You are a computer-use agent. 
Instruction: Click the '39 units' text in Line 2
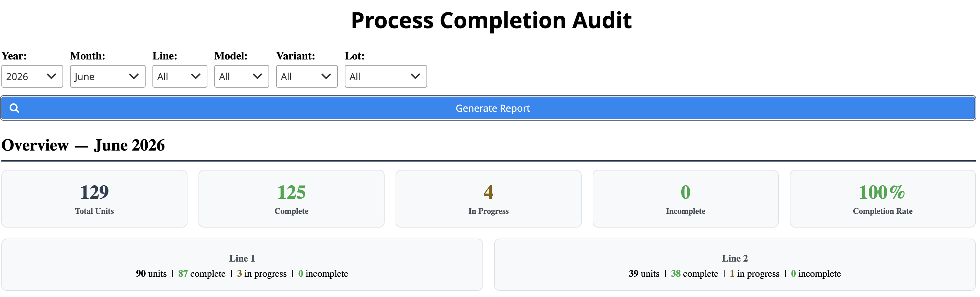[644, 274]
